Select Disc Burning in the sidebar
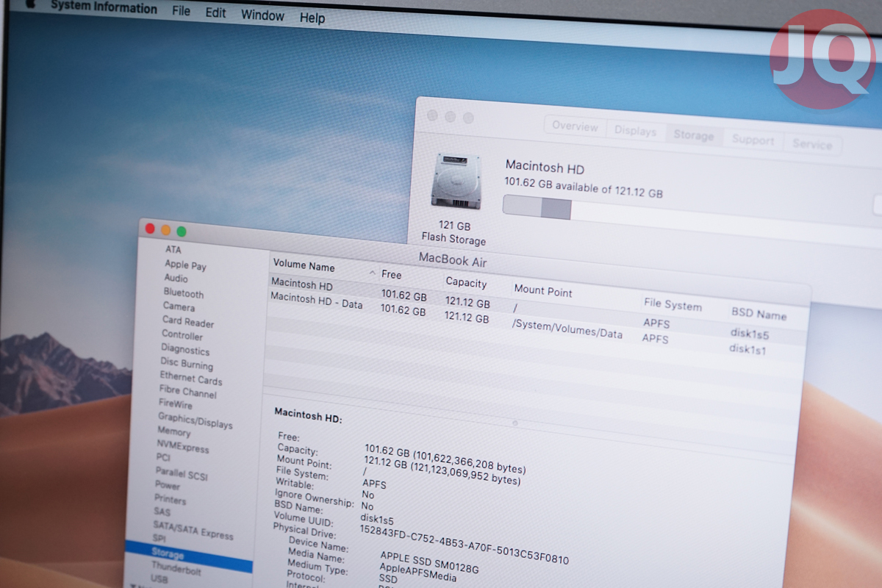 click(x=187, y=365)
